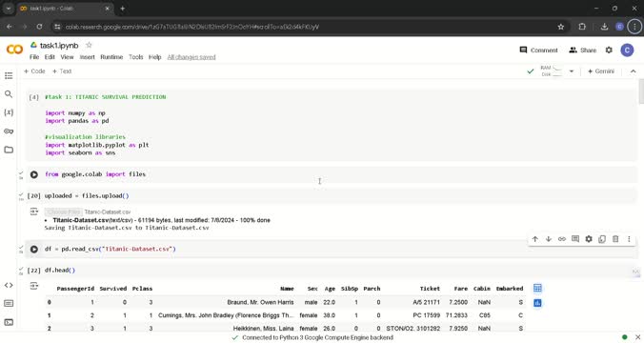Add a new code cell with + Code
This screenshot has width=644, height=343.
pos(34,71)
